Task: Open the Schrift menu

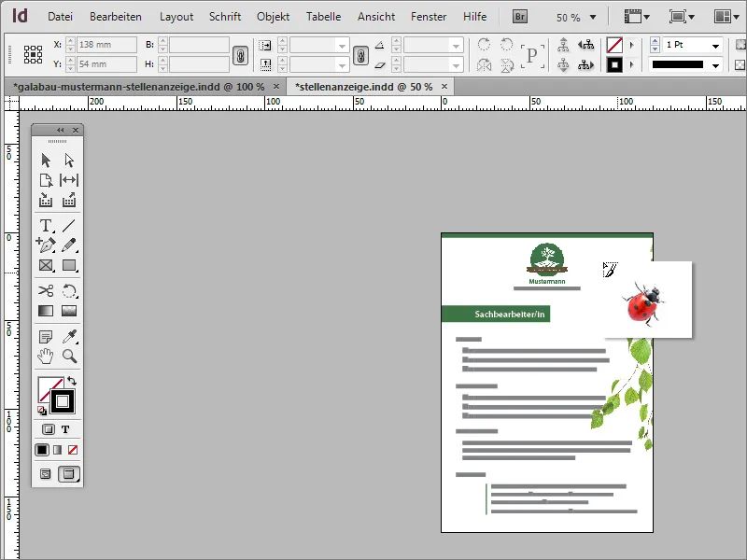Action: 225,17
